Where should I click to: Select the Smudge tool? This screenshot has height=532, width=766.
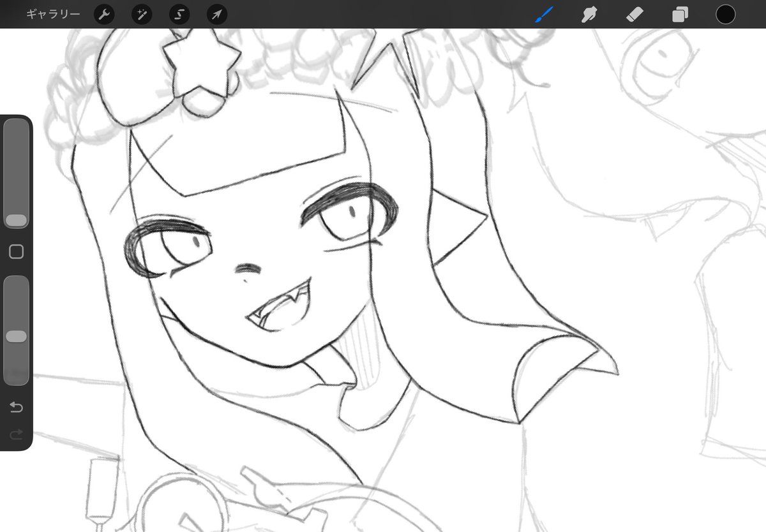[x=589, y=14]
